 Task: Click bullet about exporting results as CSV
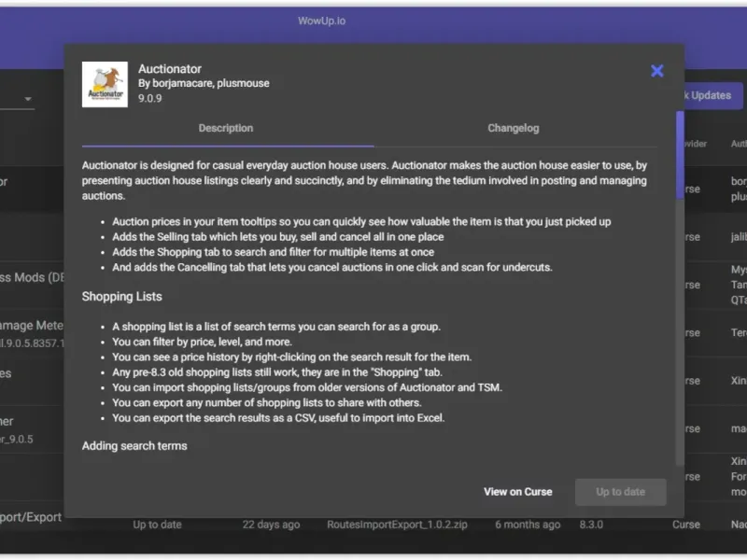pos(278,417)
